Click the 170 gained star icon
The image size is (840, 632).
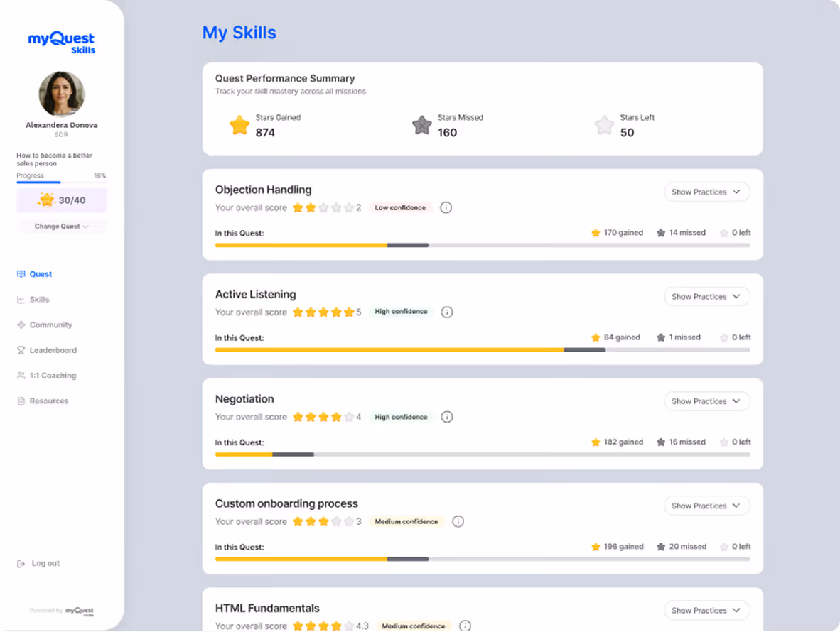tap(596, 233)
